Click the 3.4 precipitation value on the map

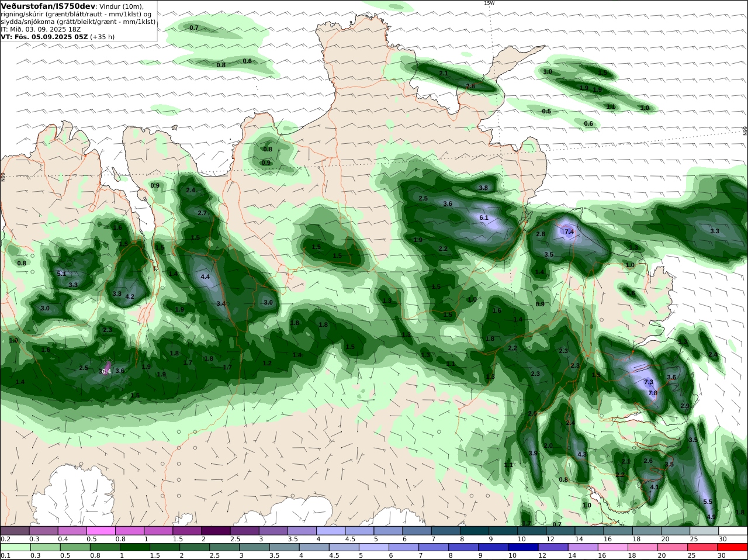click(221, 303)
